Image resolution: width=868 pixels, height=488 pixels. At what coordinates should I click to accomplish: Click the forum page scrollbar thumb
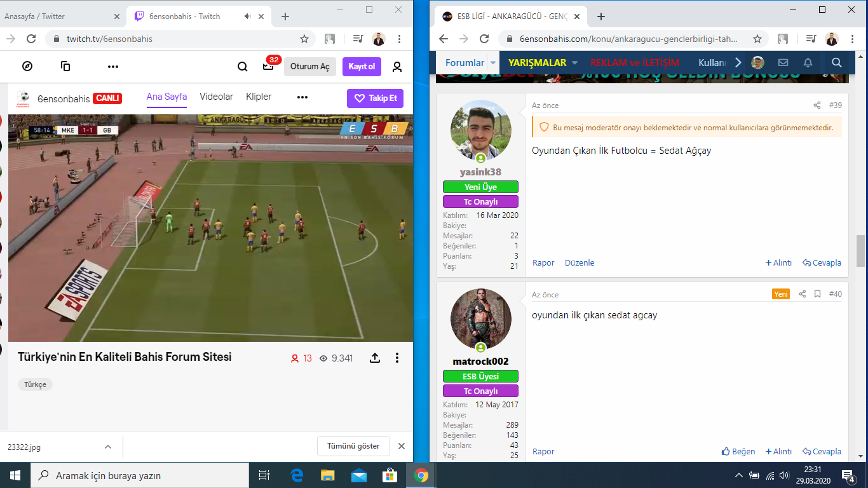(861, 251)
